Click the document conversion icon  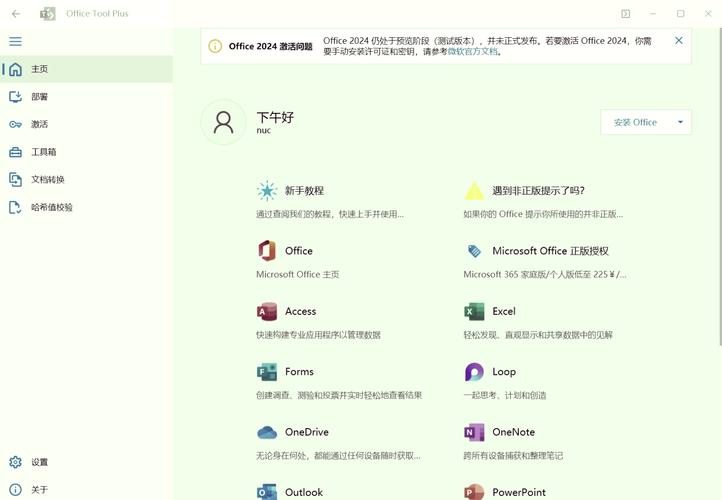(x=15, y=180)
